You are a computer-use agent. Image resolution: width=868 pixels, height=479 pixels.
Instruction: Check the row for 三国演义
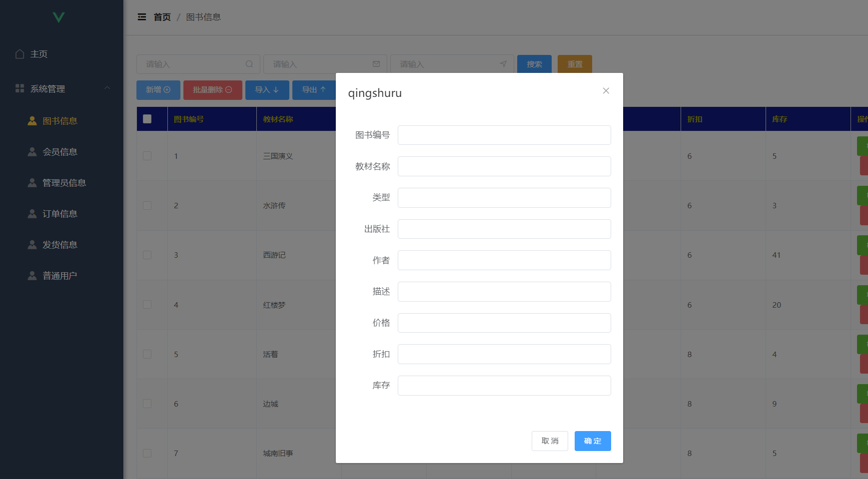[147, 156]
